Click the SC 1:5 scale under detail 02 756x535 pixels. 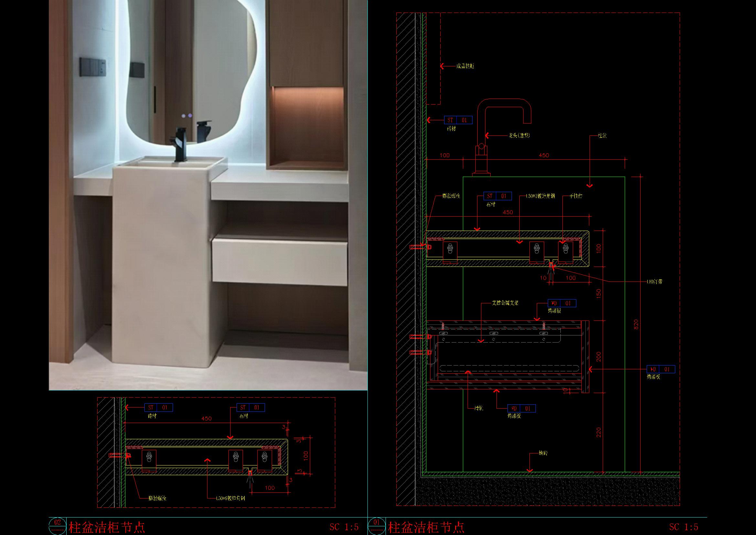[x=344, y=527]
